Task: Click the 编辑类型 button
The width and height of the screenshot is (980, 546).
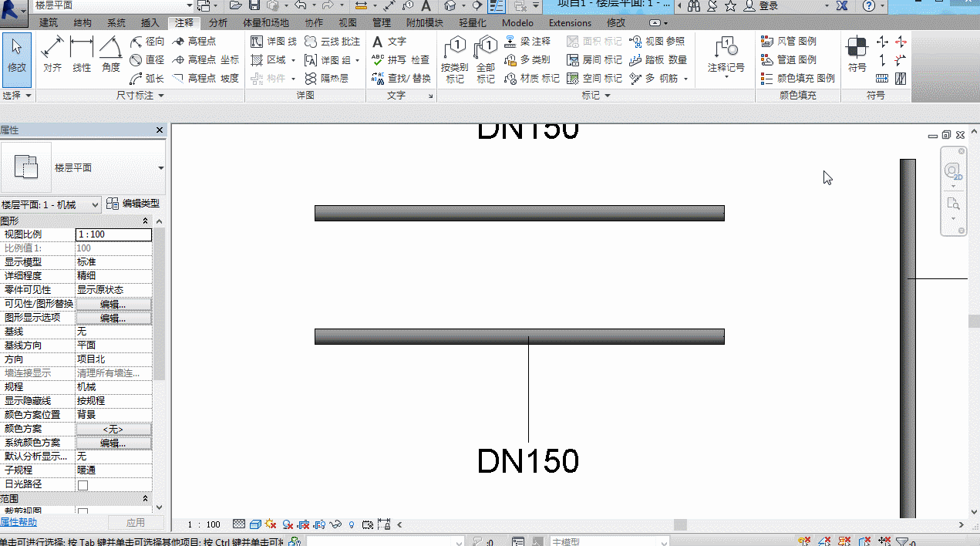Action: [133, 204]
